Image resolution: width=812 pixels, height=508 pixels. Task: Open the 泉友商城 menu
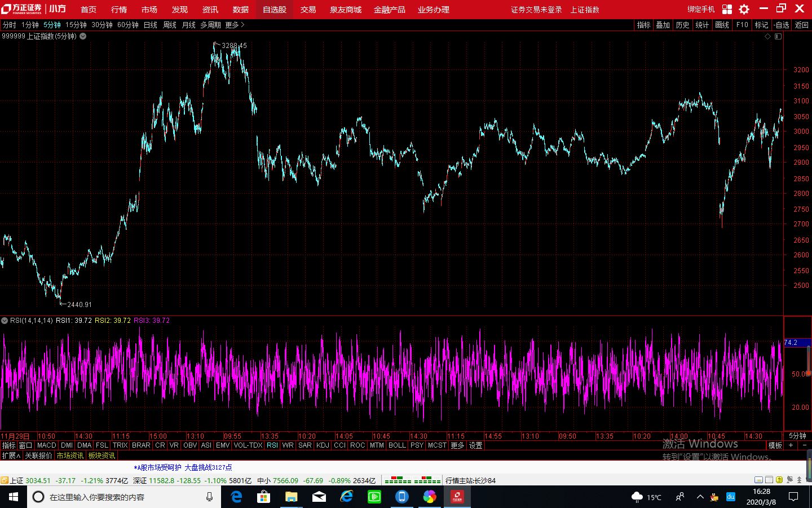tap(346, 10)
